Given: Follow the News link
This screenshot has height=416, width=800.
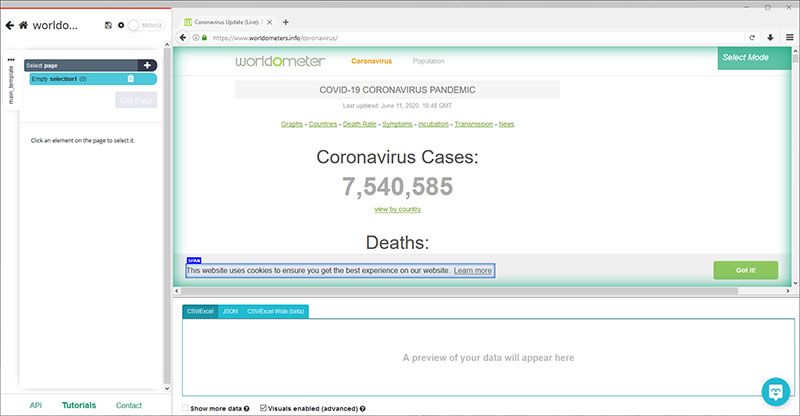Looking at the screenshot, I should [507, 124].
